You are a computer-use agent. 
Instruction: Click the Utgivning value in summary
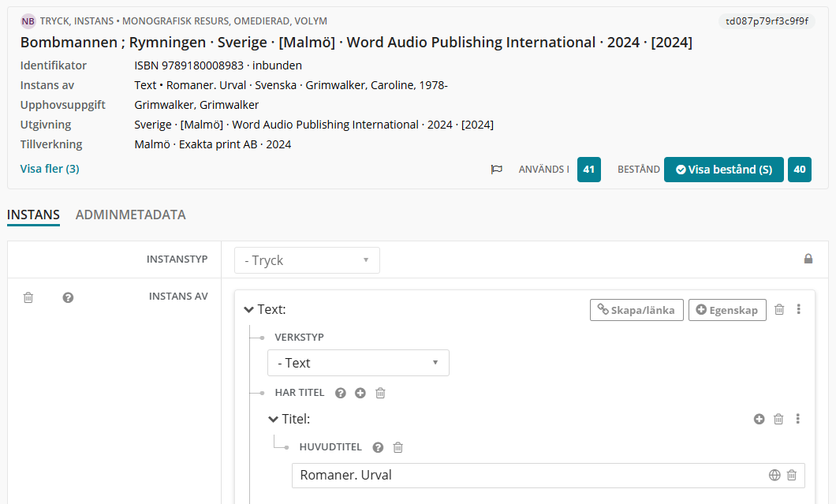pyautogui.click(x=314, y=125)
